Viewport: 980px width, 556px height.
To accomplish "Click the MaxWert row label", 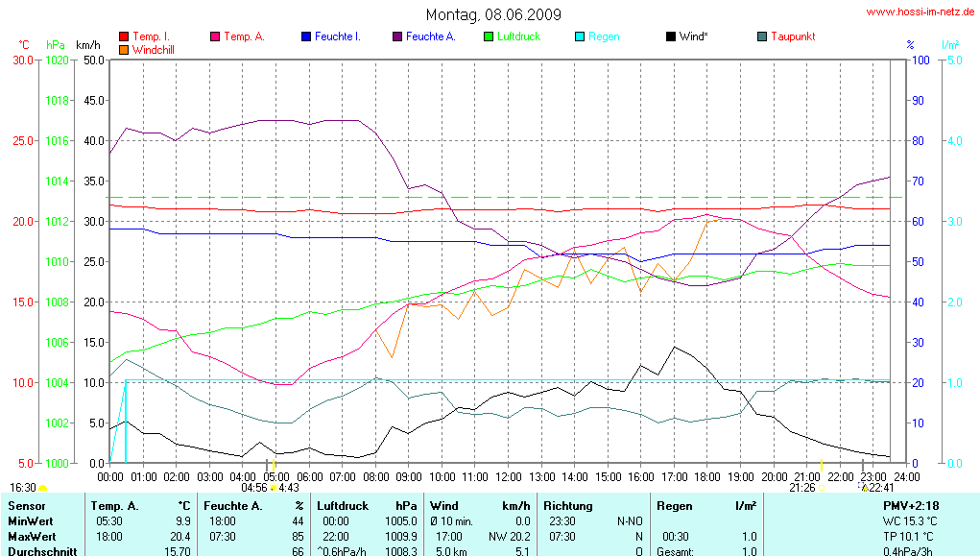I will click(32, 536).
